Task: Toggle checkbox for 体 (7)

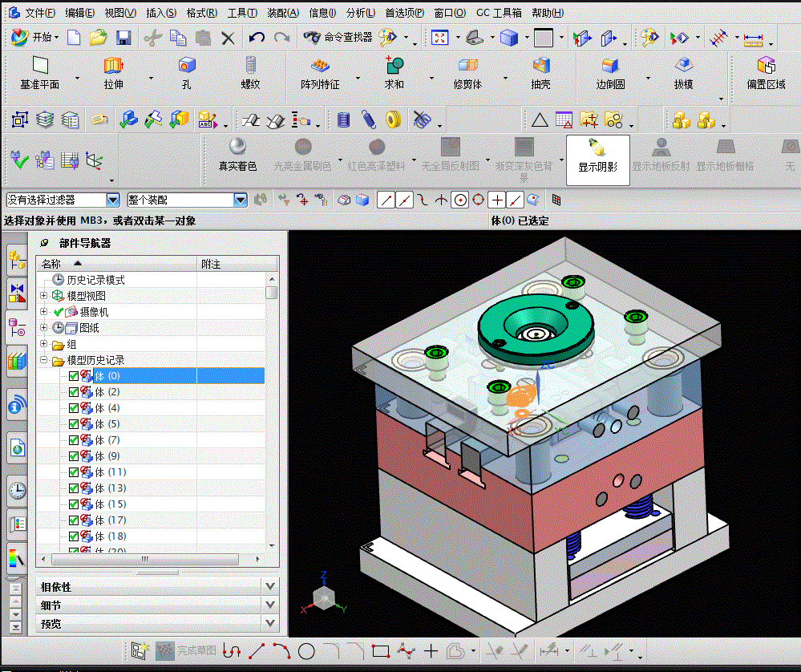Action: point(74,440)
